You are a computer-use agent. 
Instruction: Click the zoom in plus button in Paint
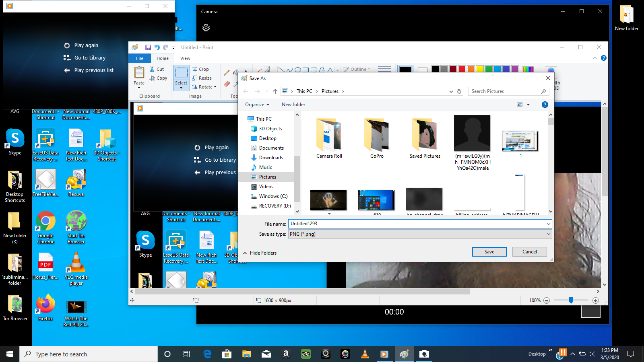coord(596,300)
